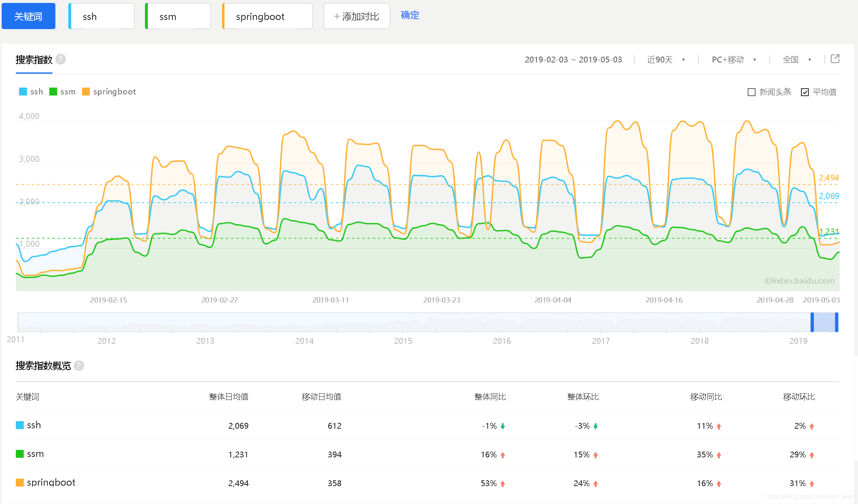Click the blue 关键词 button
The height and width of the screenshot is (504, 858).
[x=28, y=16]
